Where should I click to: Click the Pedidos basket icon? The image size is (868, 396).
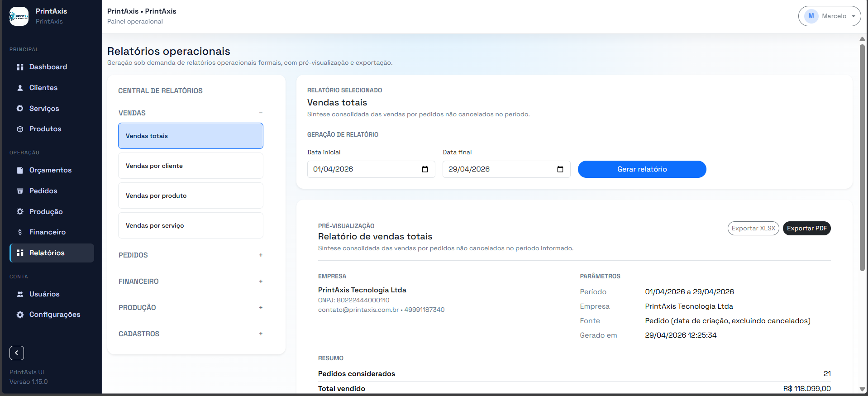(x=20, y=191)
